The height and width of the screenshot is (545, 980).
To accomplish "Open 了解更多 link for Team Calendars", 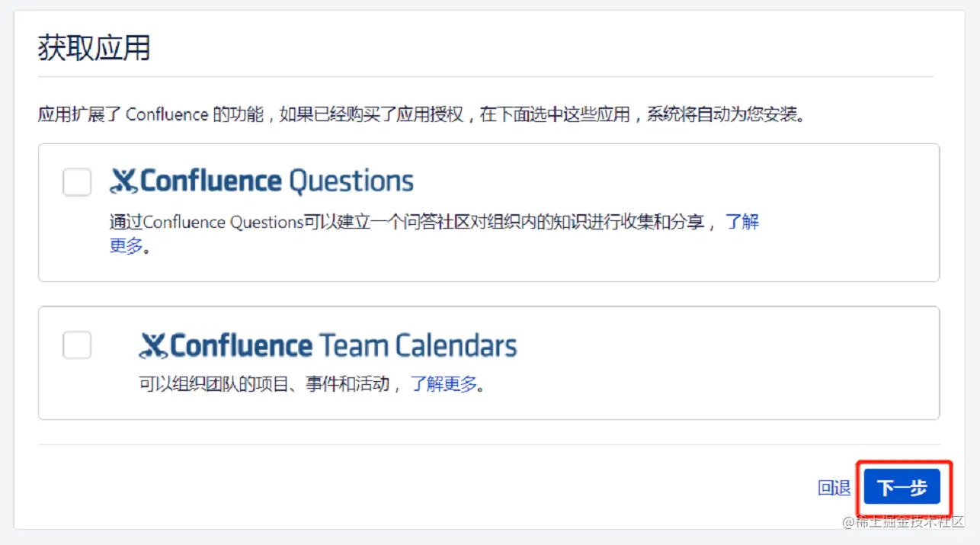I will (x=444, y=383).
